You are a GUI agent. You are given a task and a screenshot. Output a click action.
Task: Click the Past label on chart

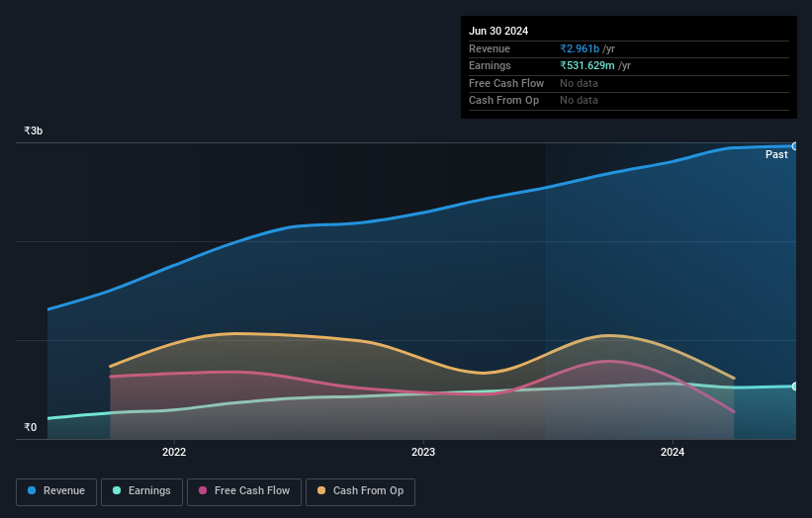pos(776,155)
